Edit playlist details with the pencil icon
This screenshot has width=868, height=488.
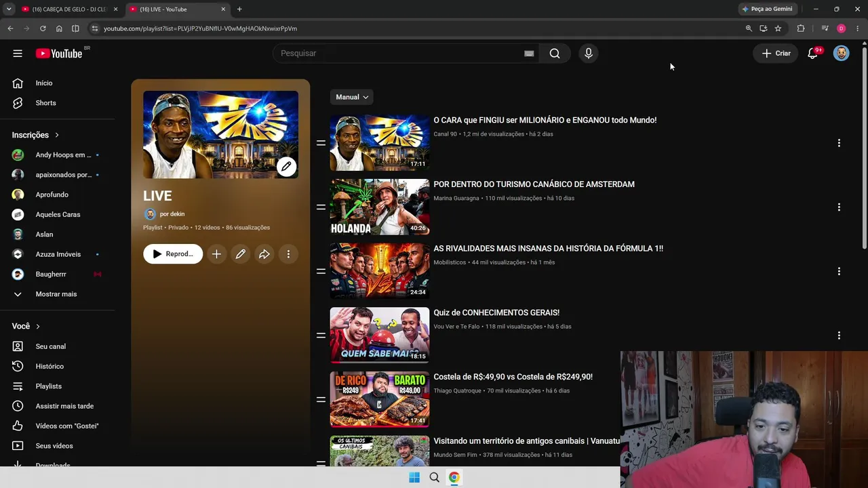(240, 254)
